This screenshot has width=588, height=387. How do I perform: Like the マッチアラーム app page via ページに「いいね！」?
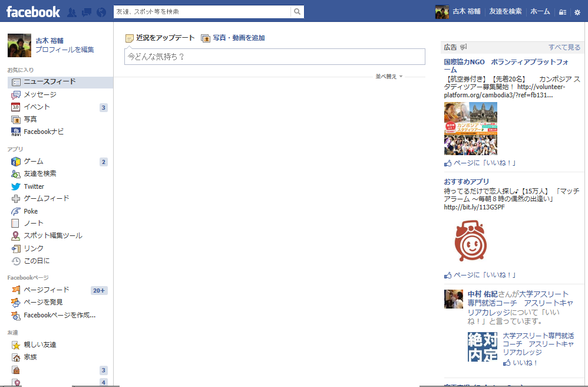(x=480, y=275)
